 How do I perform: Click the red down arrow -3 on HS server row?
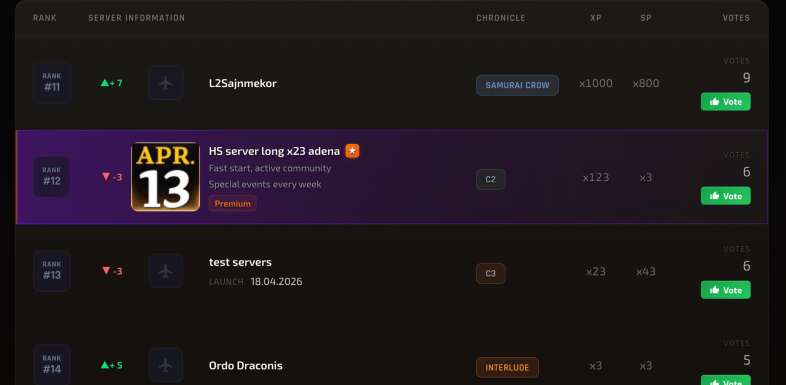(112, 177)
